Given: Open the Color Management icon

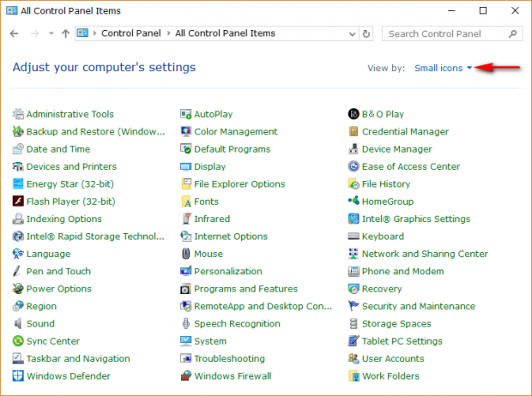Looking at the screenshot, I should [185, 131].
